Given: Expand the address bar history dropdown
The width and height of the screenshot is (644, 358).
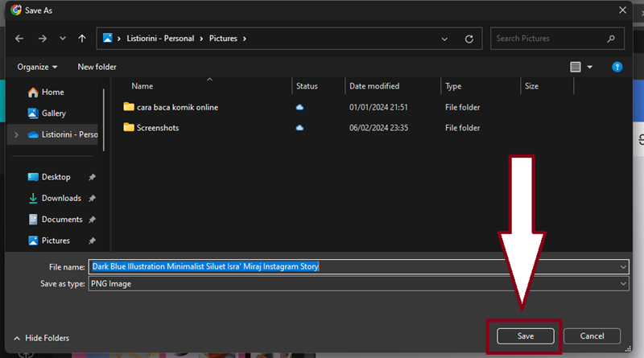Looking at the screenshot, I should (x=445, y=39).
